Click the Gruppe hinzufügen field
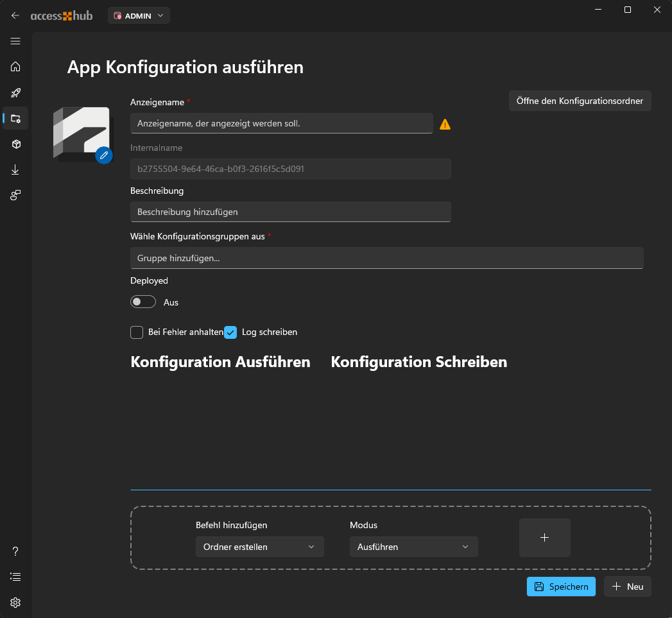This screenshot has width=672, height=618. 386,258
